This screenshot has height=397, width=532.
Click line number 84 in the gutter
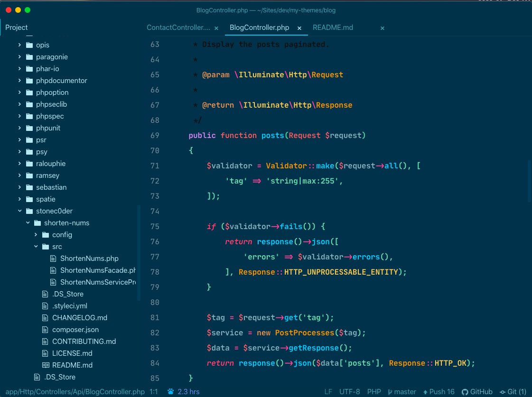coord(155,363)
